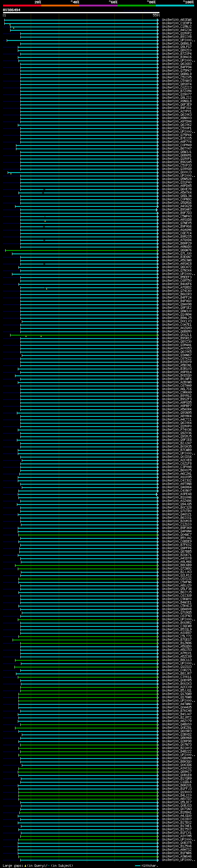The image size is (197, 868).
Task: Select the UniRef100_Q75PK7 label
Action: click(x=176, y=71)
